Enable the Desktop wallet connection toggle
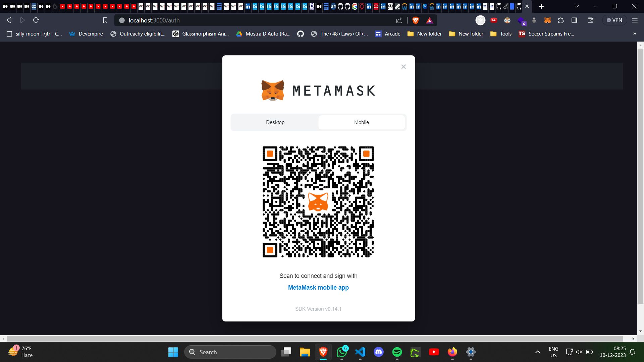The width and height of the screenshot is (644, 362). pyautogui.click(x=275, y=122)
